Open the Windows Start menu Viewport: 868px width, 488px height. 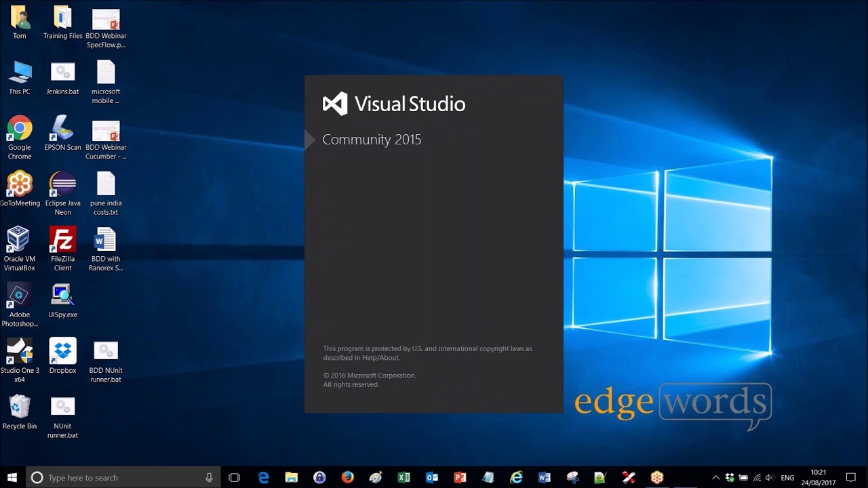point(12,477)
